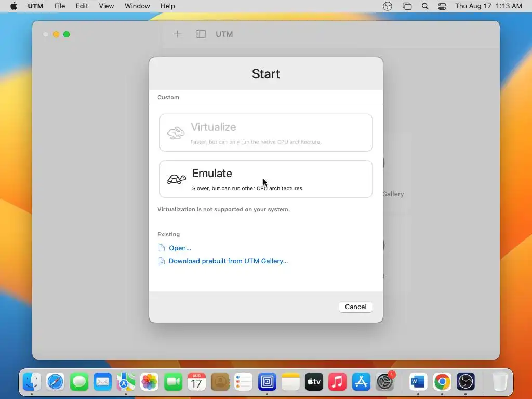This screenshot has width=532, height=399.
Task: Click the OBS status icon in menu bar
Action: click(388, 6)
